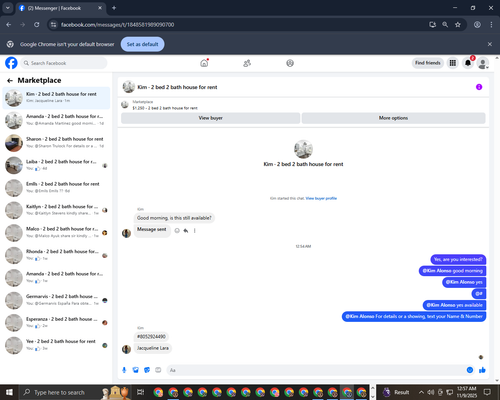Click Type here to search box
Image resolution: width=500 pixels, height=400 pixels.
tap(76, 392)
